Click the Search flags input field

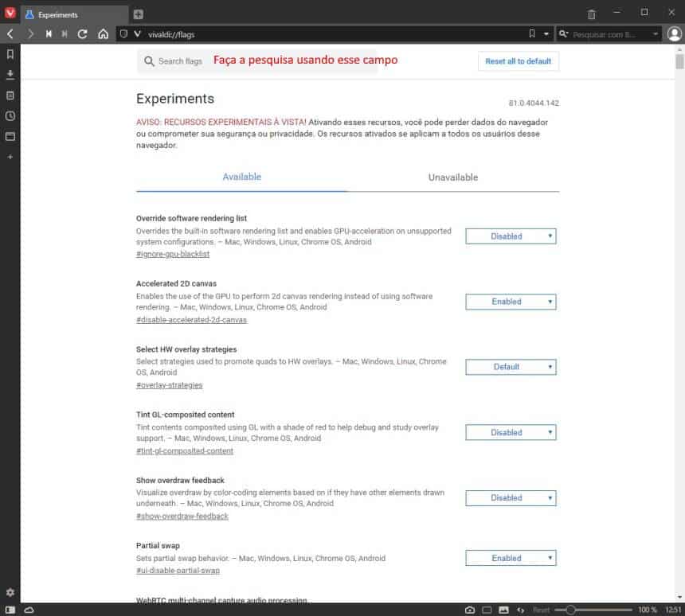(257, 61)
